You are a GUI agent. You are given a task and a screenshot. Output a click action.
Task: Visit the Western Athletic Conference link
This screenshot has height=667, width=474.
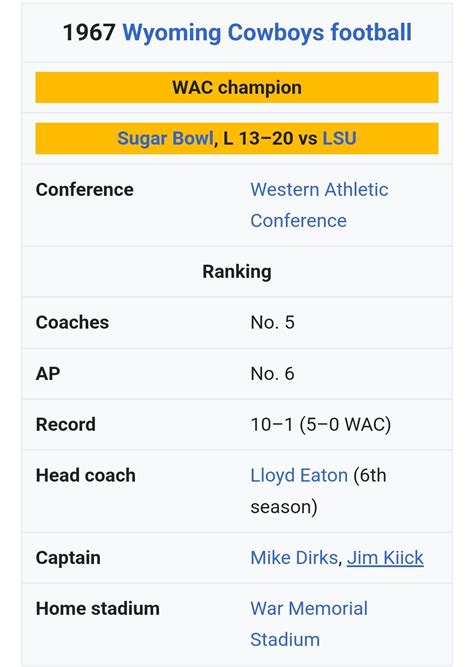pos(319,205)
